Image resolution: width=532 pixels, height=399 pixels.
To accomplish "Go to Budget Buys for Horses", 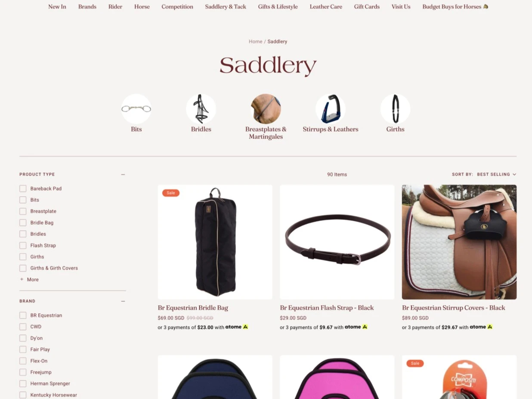I will [x=455, y=7].
